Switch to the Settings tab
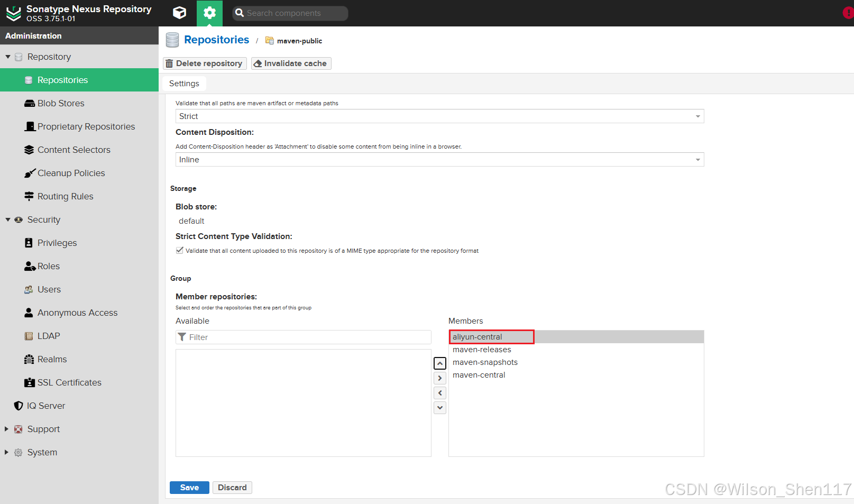The image size is (854, 504). coord(184,84)
